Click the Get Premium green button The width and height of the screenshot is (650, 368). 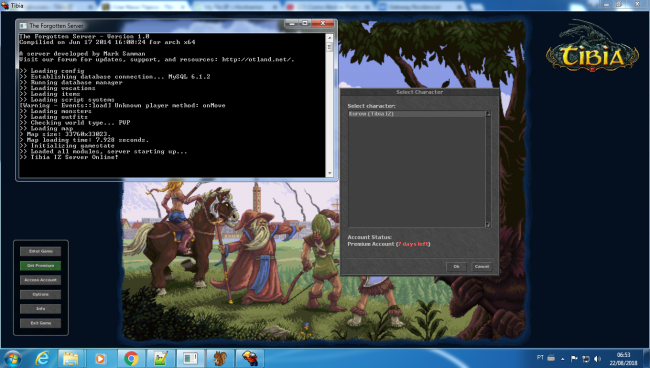(x=41, y=266)
